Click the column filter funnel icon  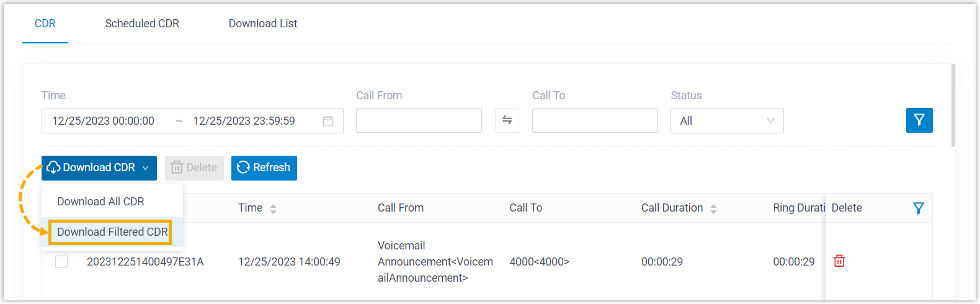(919, 208)
